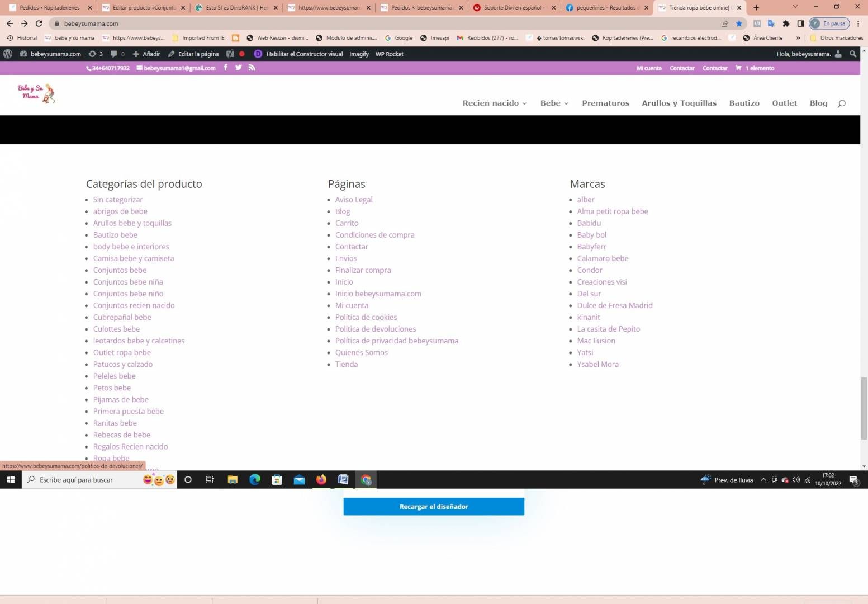868x604 pixels.
Task: Expand the Recien nacido menu
Action: coord(495,103)
